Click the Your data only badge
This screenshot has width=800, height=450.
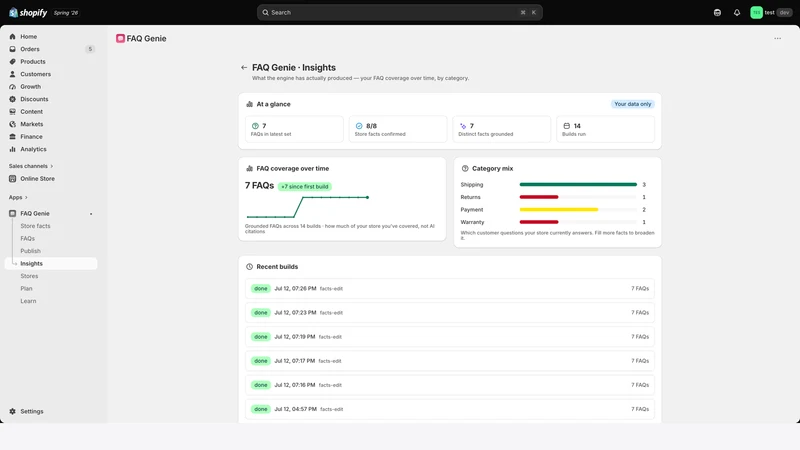point(633,104)
